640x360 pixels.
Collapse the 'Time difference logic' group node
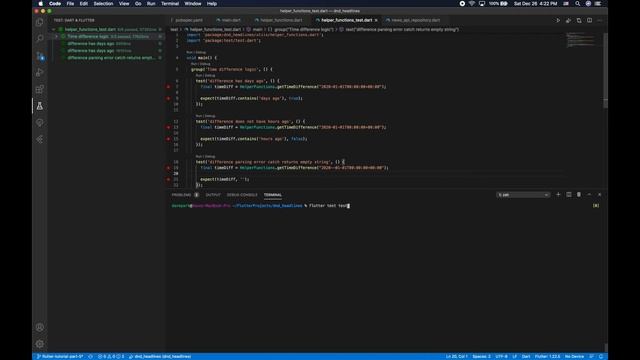pos(57,36)
